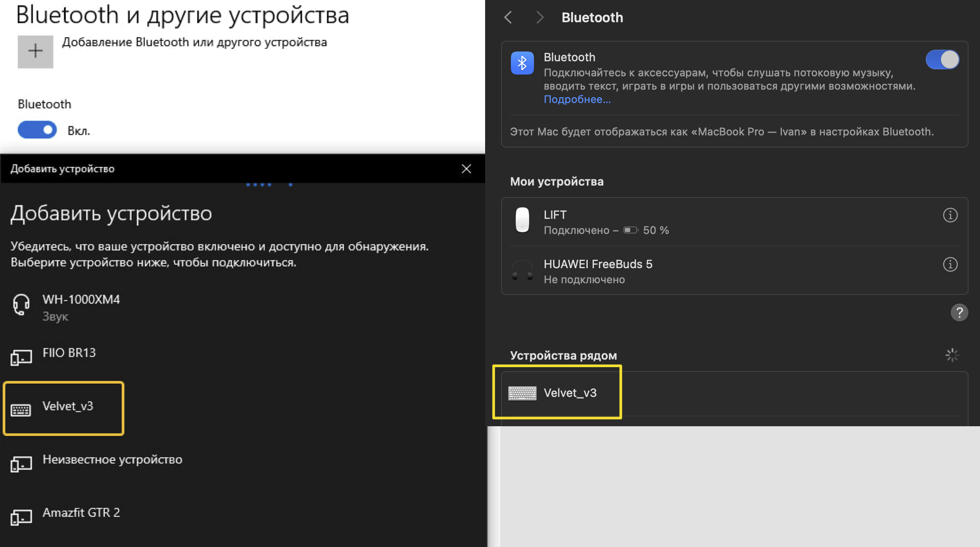Image resolution: width=980 pixels, height=547 pixels.
Task: Click the question mark help button
Action: [x=959, y=313]
